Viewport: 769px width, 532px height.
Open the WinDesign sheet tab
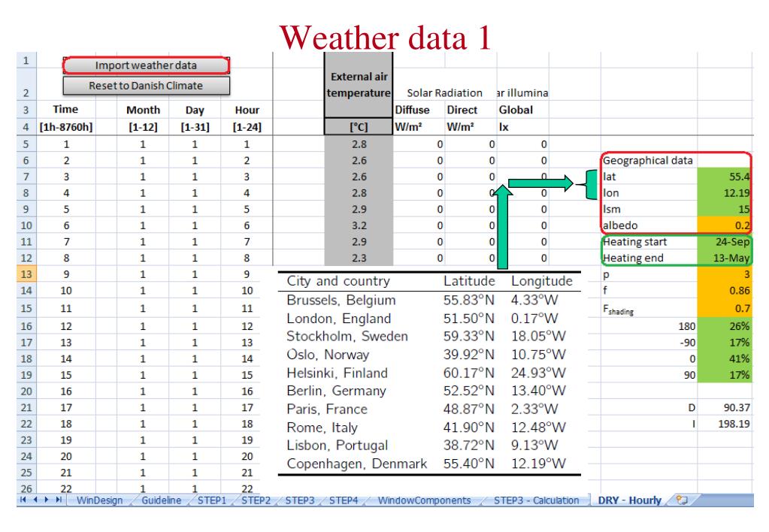(x=99, y=500)
